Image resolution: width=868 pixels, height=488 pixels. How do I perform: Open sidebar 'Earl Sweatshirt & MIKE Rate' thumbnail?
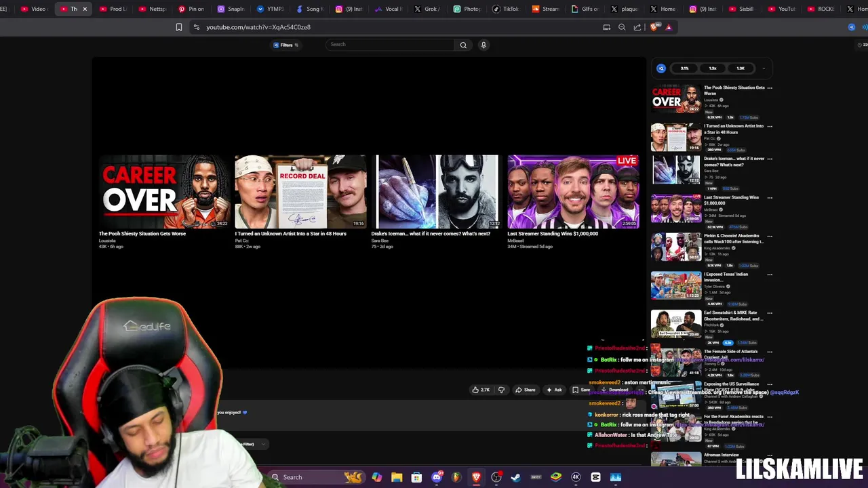coord(676,324)
